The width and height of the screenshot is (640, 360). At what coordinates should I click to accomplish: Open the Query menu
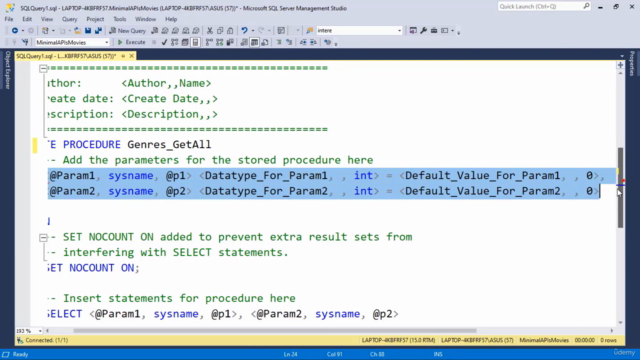point(69,19)
